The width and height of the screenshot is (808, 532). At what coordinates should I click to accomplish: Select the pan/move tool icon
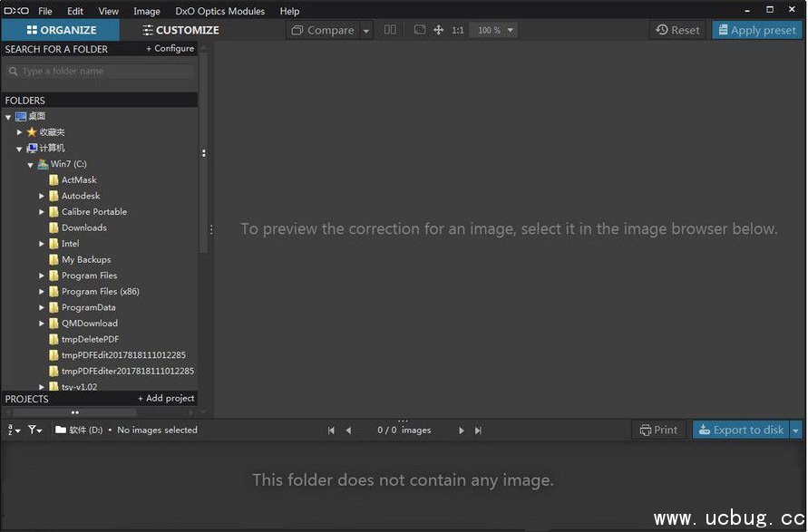click(x=439, y=30)
